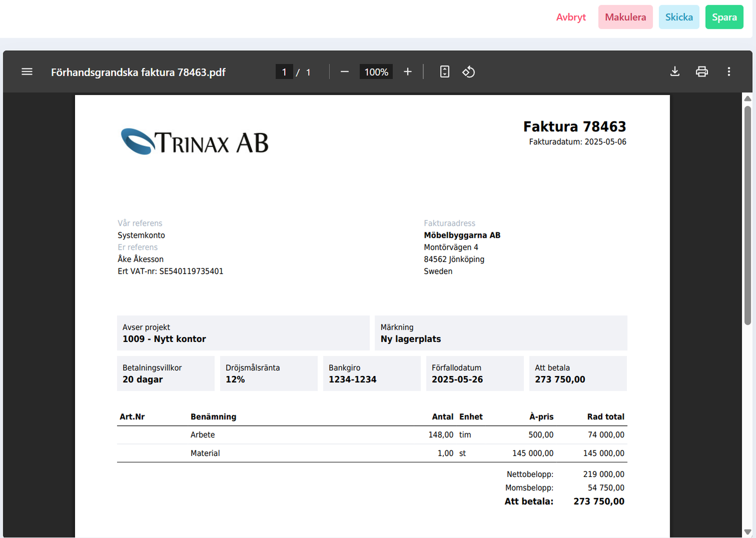
Task: Open the PDF viewer more actions menu
Action: click(729, 72)
